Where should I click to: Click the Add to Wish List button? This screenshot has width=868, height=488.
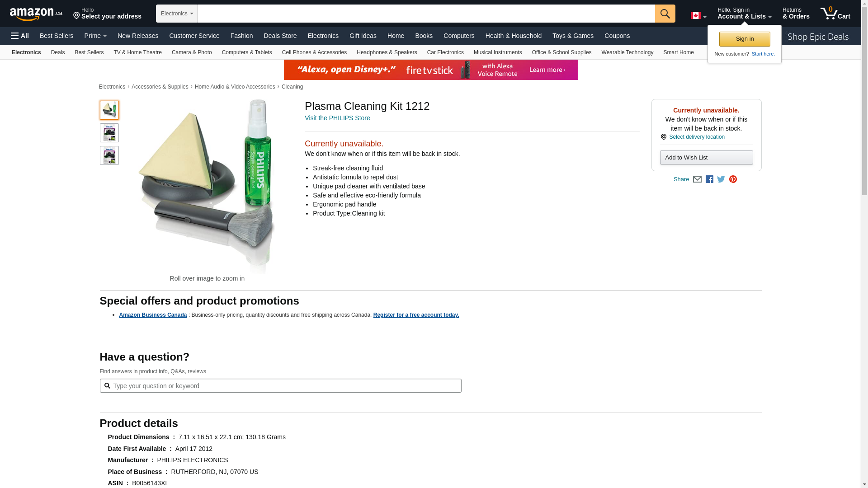(706, 158)
